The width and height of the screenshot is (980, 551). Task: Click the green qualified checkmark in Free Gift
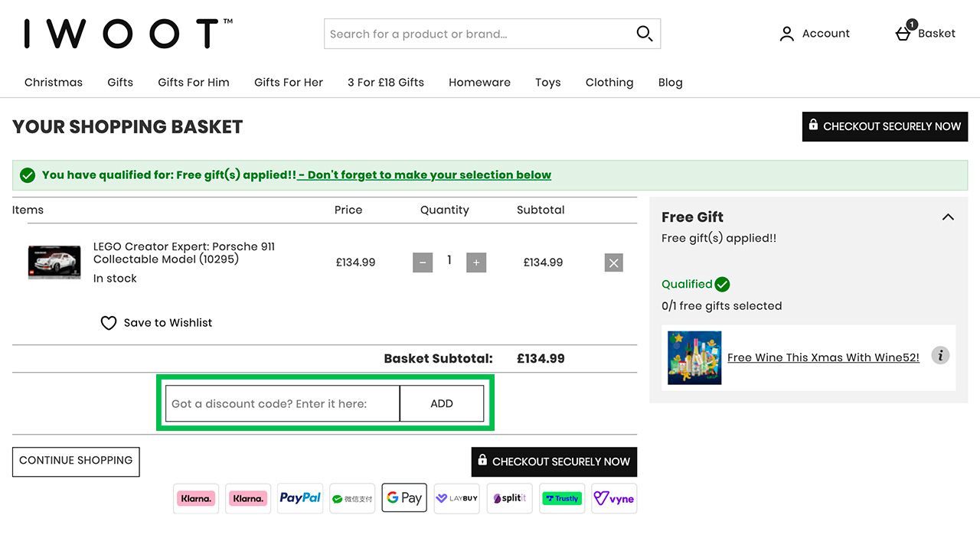722,284
